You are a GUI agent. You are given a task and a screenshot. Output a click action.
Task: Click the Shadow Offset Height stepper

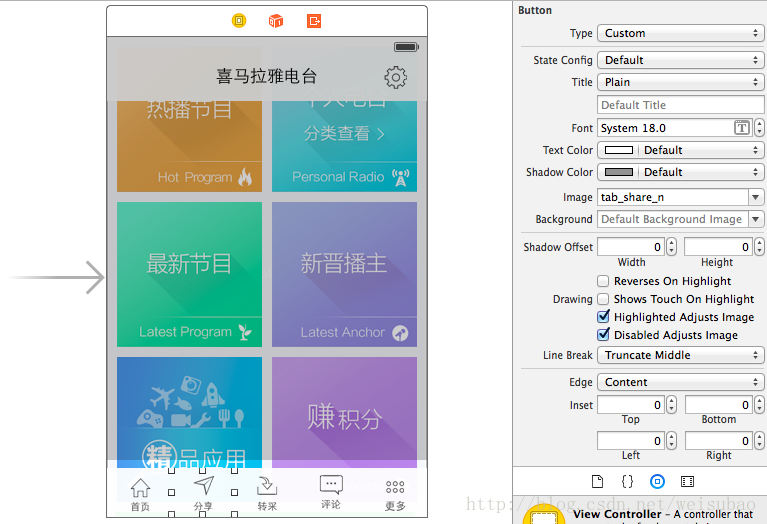(x=759, y=247)
